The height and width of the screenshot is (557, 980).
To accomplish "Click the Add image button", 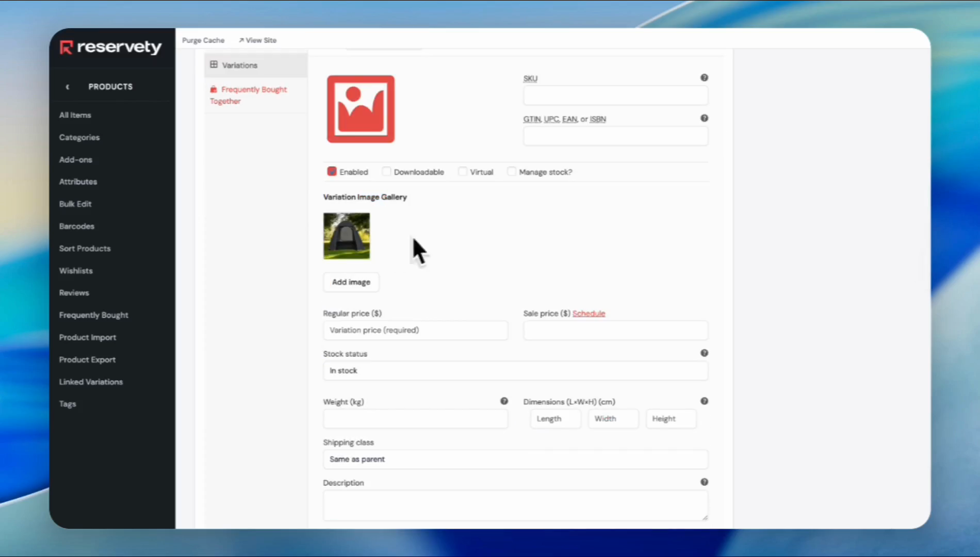I will point(351,282).
